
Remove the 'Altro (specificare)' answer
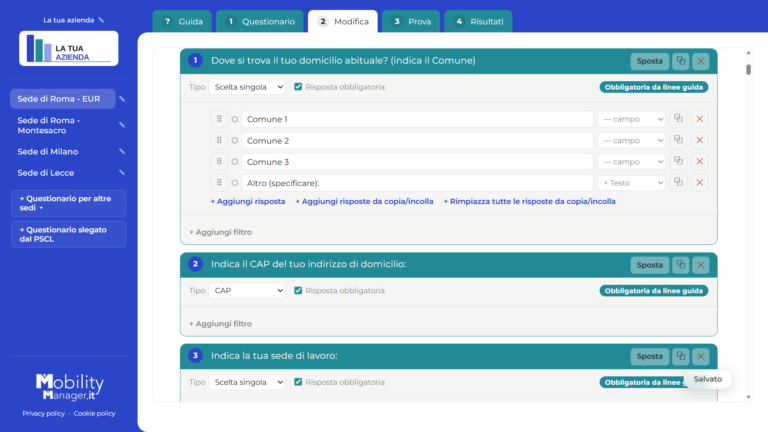[x=699, y=183]
